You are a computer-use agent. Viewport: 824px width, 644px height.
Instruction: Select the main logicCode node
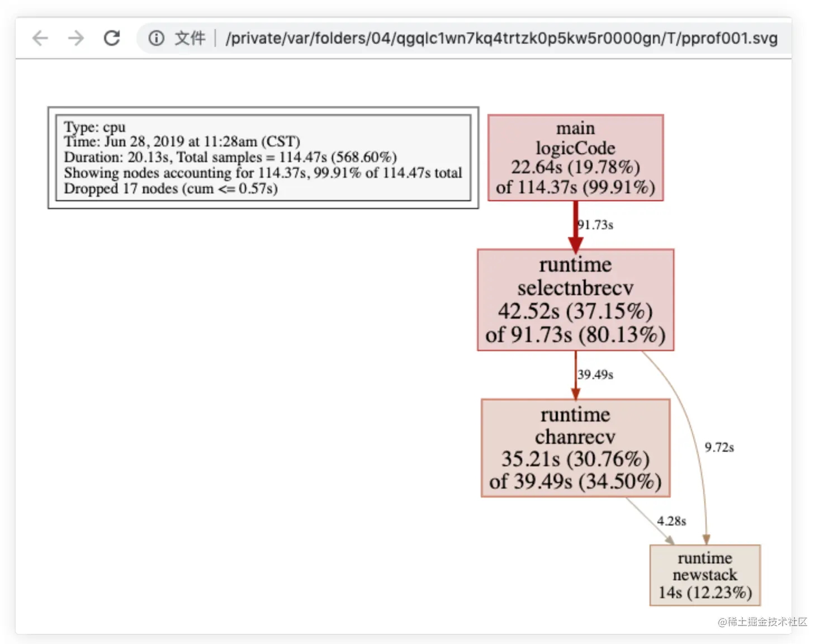(576, 157)
